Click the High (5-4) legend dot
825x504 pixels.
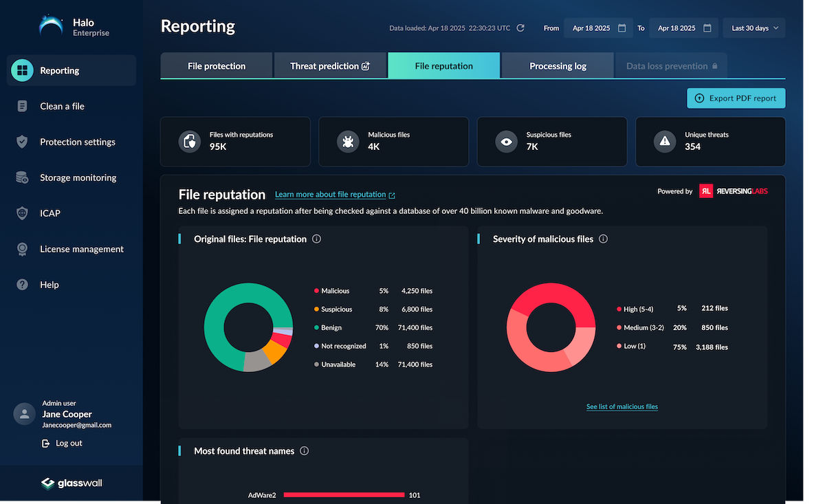619,309
